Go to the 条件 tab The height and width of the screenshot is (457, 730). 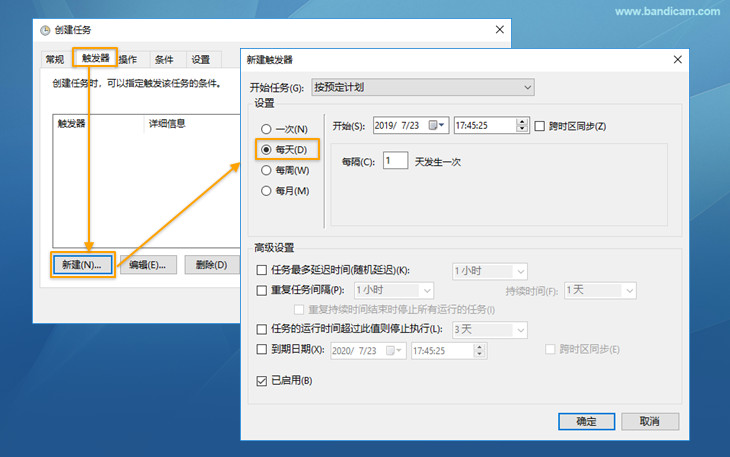coord(163,60)
